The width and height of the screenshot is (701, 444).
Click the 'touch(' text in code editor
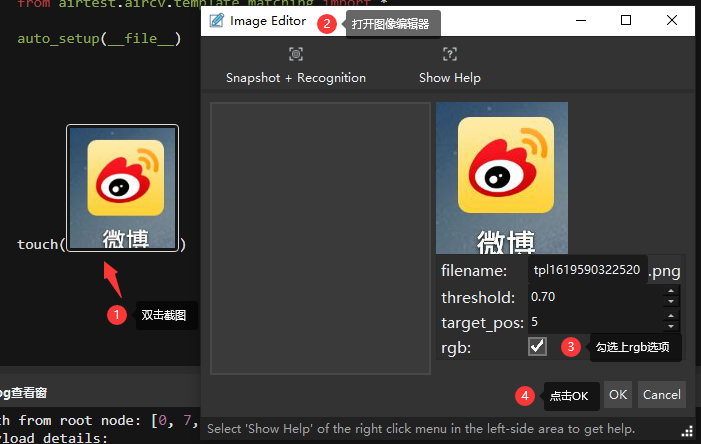click(41, 244)
